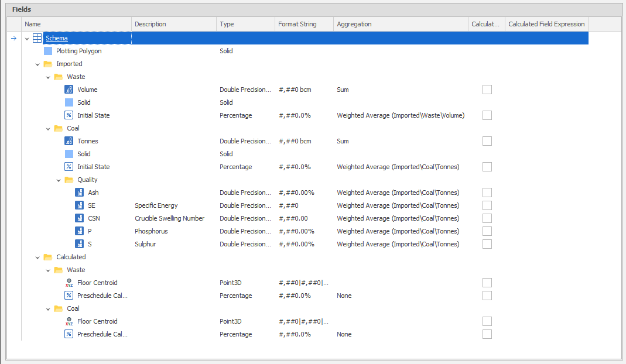This screenshot has width=626, height=364.
Task: Collapse the Waste folder under Imported
Action: coord(48,77)
